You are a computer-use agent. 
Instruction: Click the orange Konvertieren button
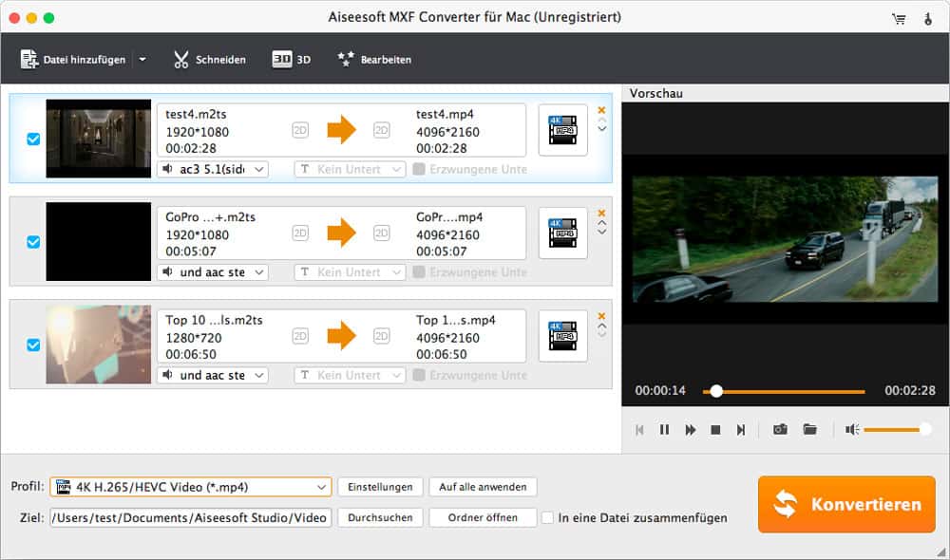[x=846, y=504]
